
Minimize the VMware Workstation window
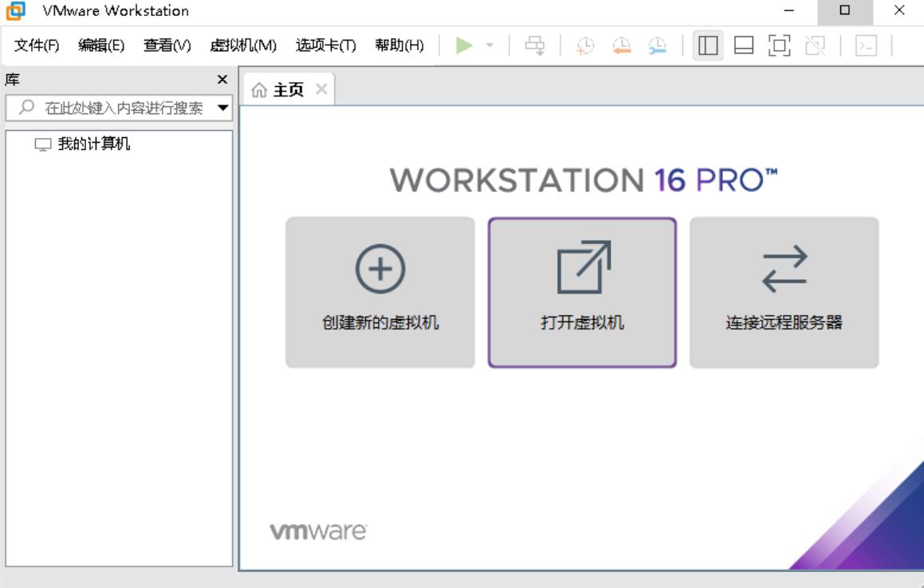coord(789,10)
